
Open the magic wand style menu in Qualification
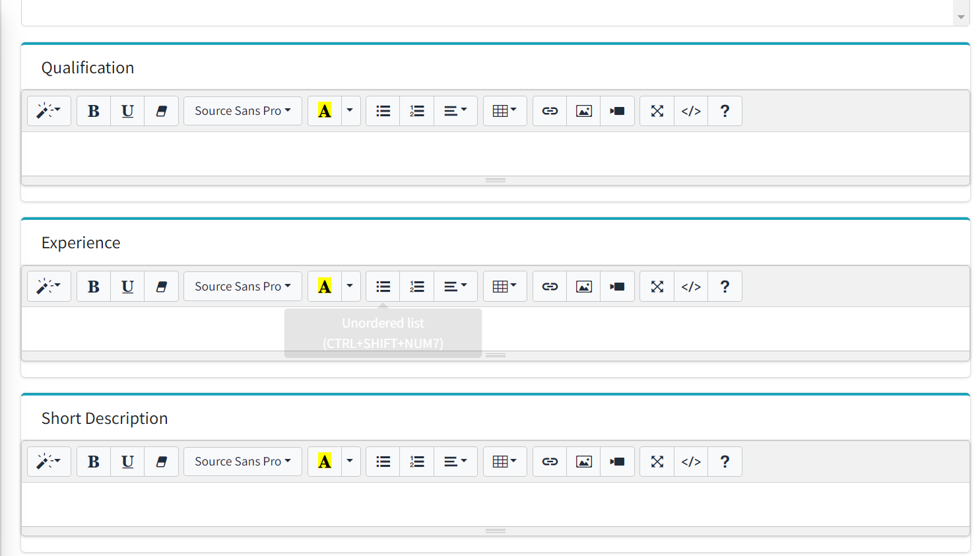pyautogui.click(x=49, y=111)
